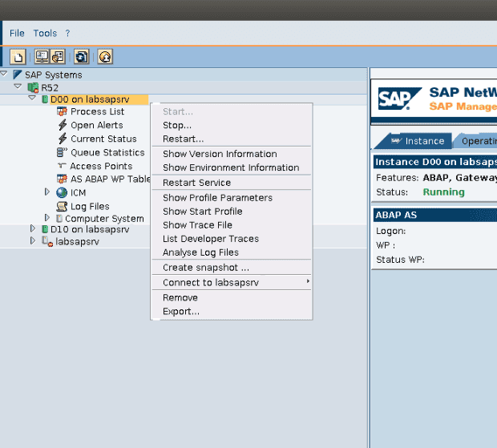Switch to the Operating tab
This screenshot has width=497, height=448.
(x=476, y=141)
